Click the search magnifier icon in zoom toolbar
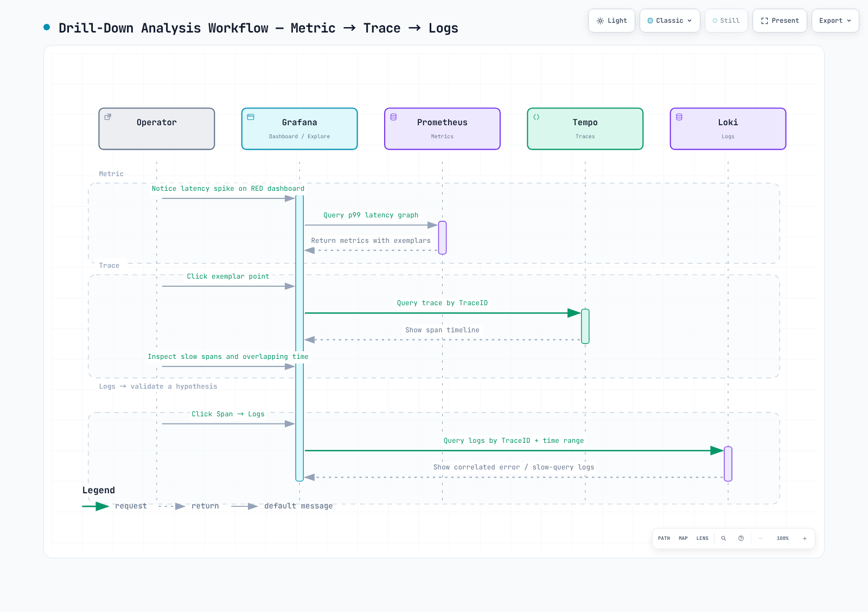Screen dimensions: 868x612 pos(723,538)
